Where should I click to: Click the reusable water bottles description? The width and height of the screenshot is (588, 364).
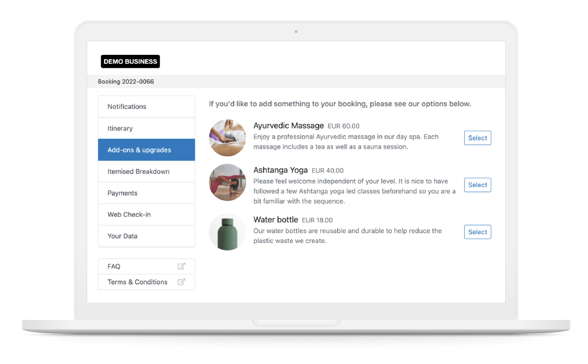347,236
